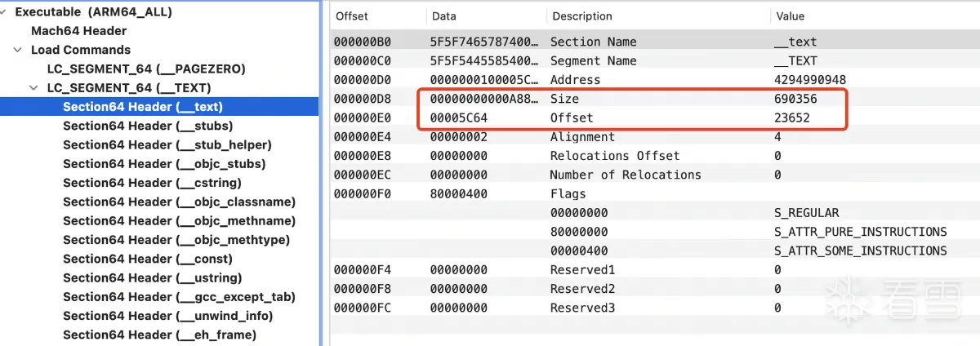Open Section64 Header (__stubs)
Screen dimensions: 980x346
point(148,126)
